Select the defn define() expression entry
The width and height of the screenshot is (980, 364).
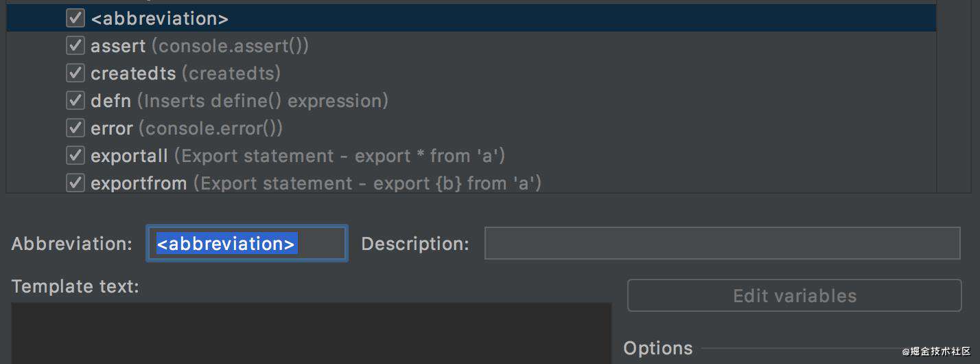click(x=471, y=101)
